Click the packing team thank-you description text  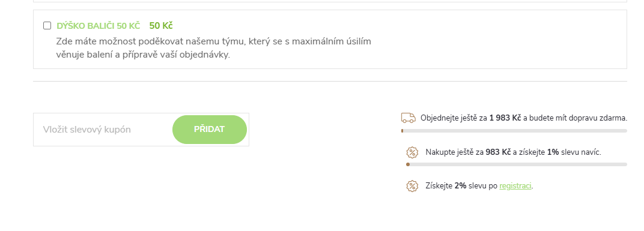[x=214, y=48]
